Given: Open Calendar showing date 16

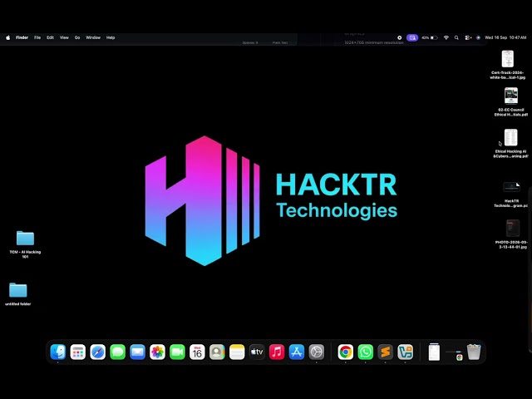Looking at the screenshot, I should [x=197, y=352].
